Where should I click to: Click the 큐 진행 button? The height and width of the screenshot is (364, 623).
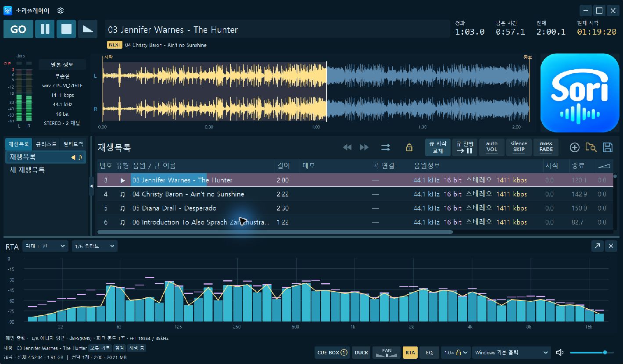click(465, 147)
